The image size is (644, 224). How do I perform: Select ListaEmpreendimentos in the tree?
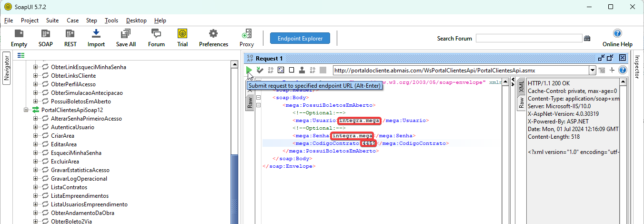(80, 196)
